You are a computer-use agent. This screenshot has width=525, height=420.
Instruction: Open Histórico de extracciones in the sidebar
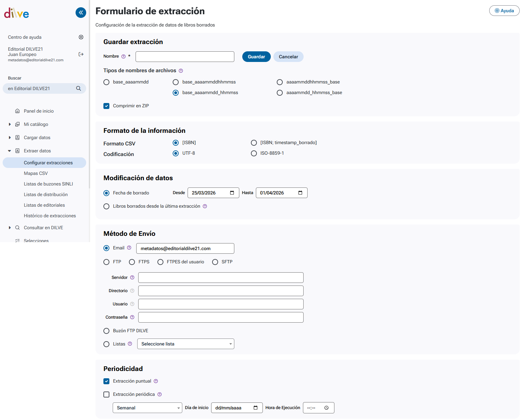click(50, 216)
